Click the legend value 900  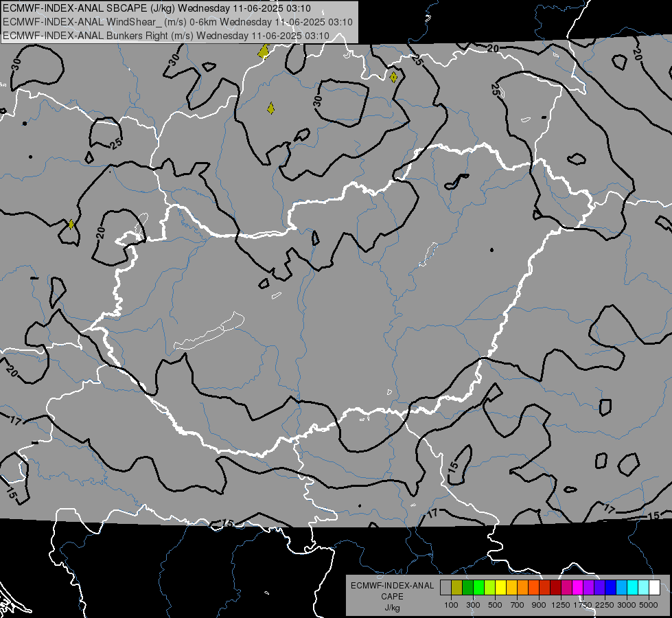539,605
